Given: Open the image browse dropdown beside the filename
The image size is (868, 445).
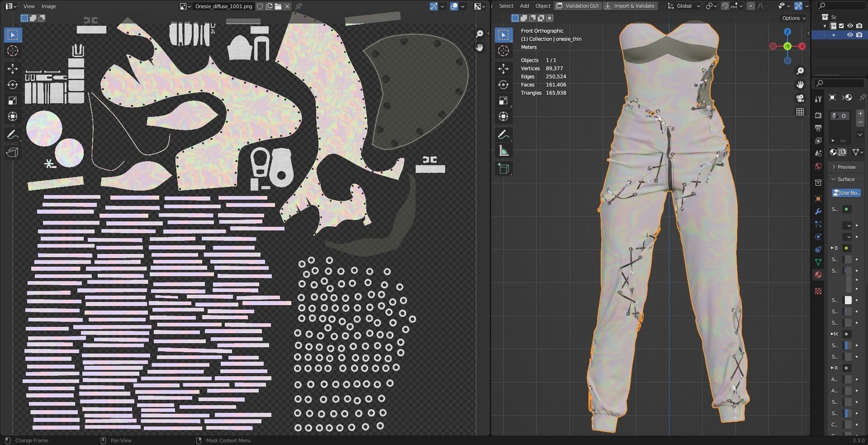Looking at the screenshot, I should tap(185, 6).
